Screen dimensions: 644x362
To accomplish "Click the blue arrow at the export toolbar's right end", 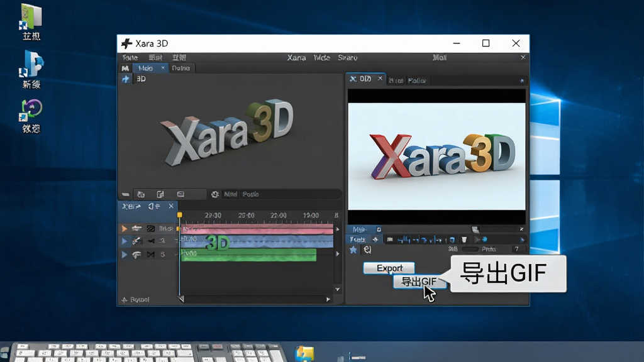I will (x=522, y=240).
